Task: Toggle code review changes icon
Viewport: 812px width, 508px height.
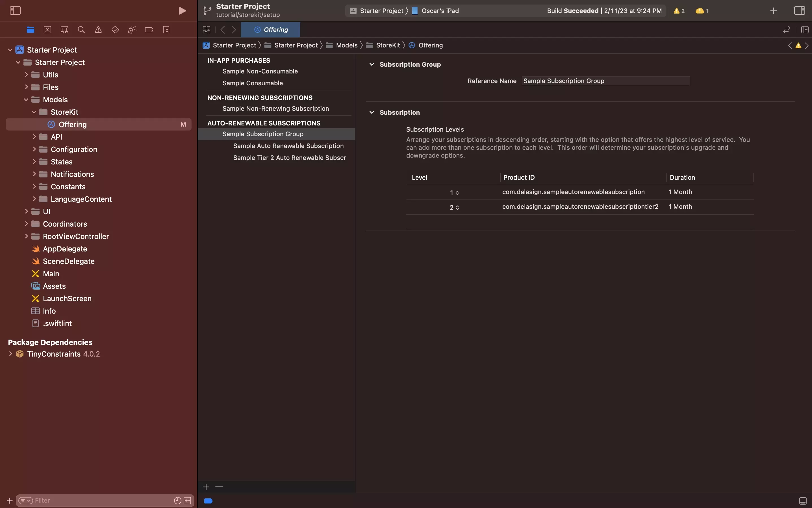Action: coord(787,30)
